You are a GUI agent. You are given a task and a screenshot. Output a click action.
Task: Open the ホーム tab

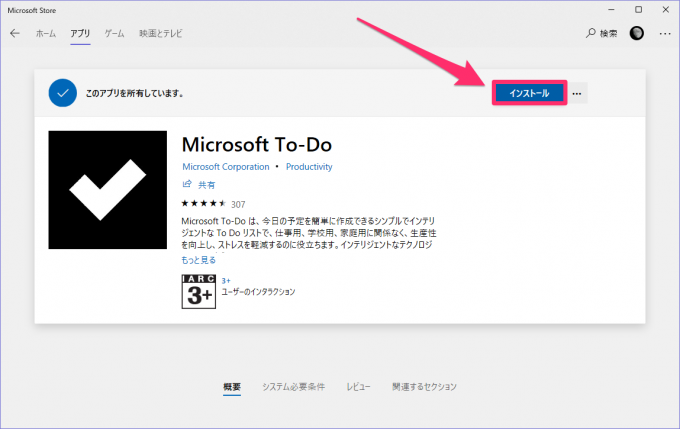pyautogui.click(x=46, y=33)
